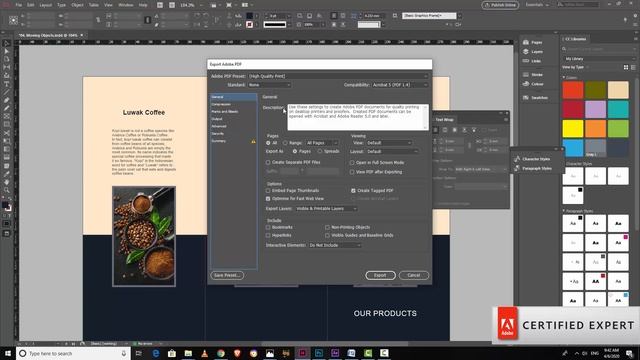Viewport: 640px width, 360px height.
Task: Open the File menu
Action: coord(19,5)
